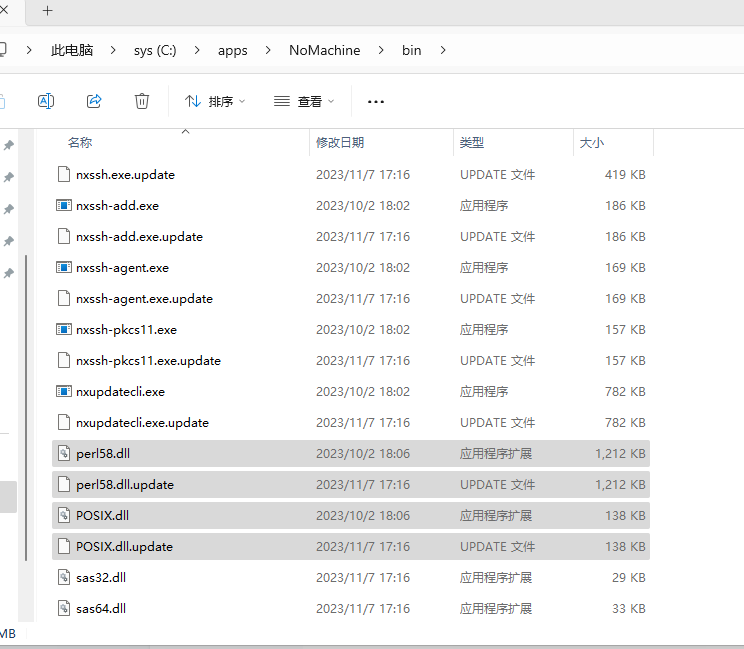Click file name nxssh-add.exe

tap(117, 205)
